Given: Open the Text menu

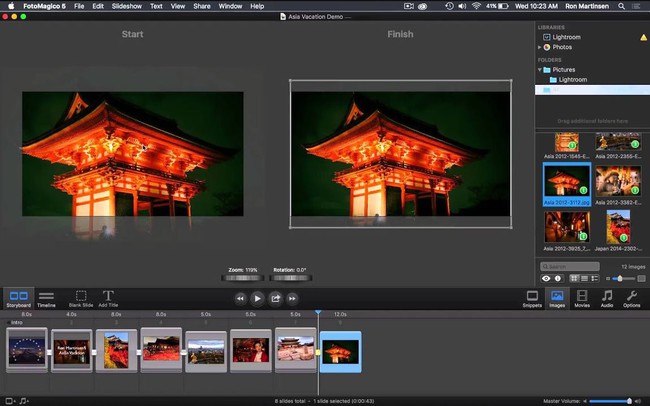Looking at the screenshot, I should tap(156, 6).
